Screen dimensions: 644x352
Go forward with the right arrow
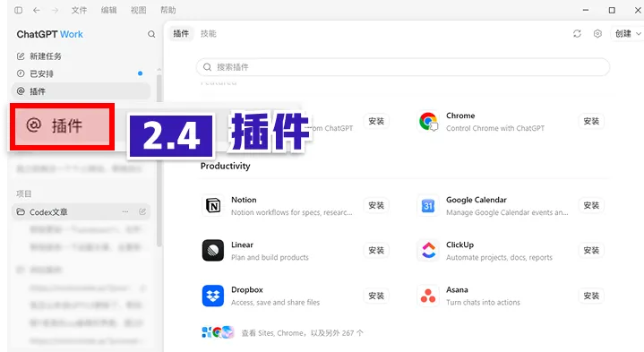[55, 10]
